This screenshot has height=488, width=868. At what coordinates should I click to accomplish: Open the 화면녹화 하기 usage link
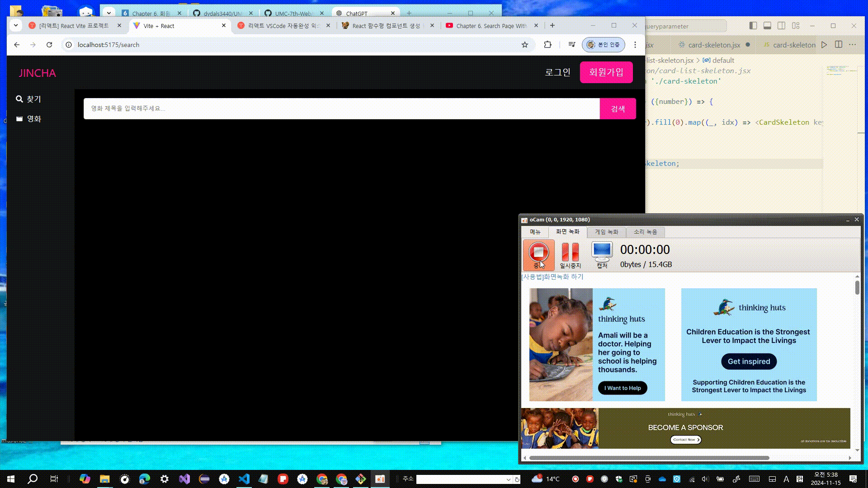pos(552,277)
